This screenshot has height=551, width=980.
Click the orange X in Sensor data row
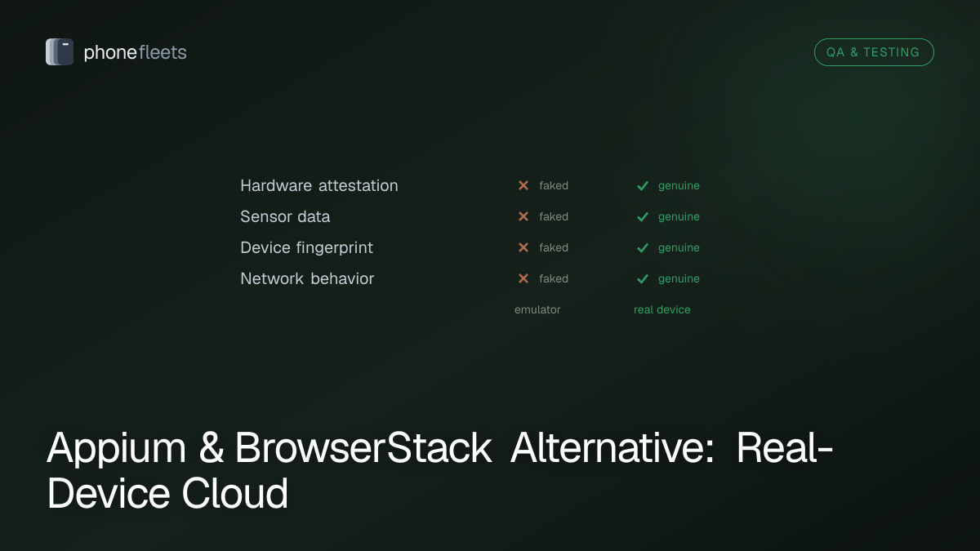coord(523,216)
